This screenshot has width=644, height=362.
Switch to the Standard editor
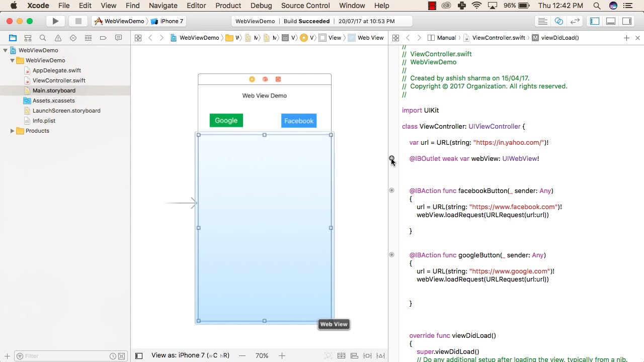point(542,21)
